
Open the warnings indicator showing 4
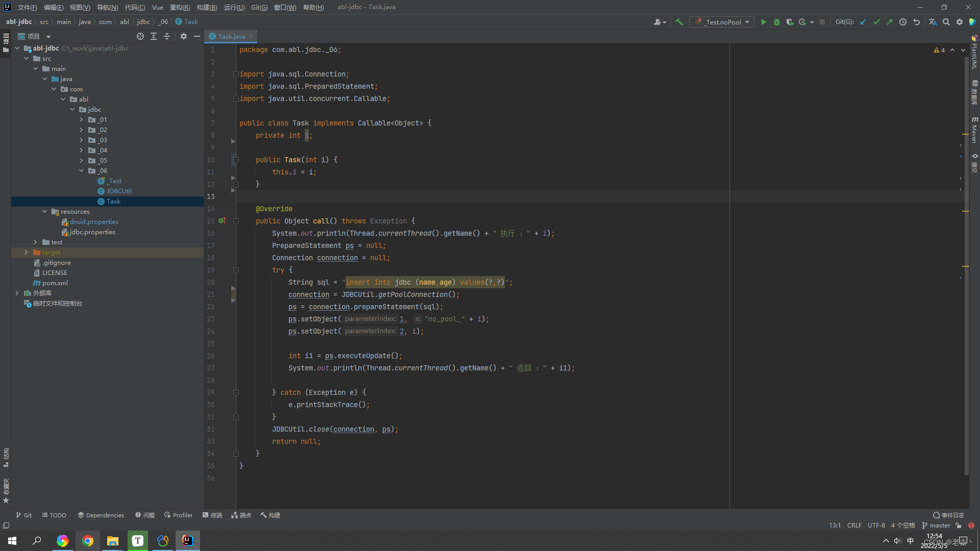point(939,50)
